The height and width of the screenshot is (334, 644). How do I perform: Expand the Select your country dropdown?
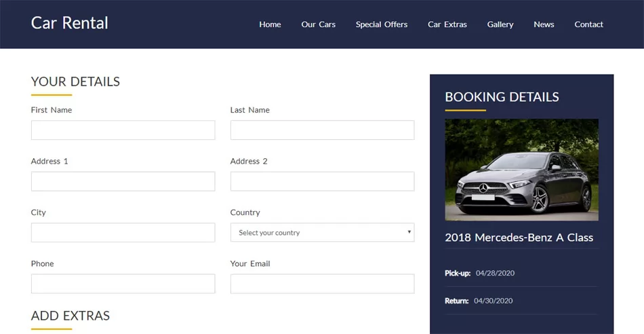(x=322, y=232)
